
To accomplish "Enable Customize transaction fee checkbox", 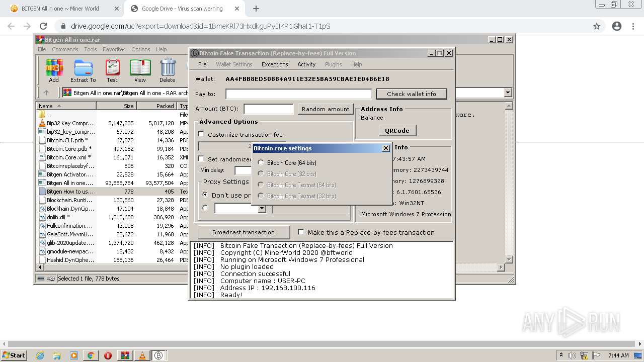I will pyautogui.click(x=201, y=134).
